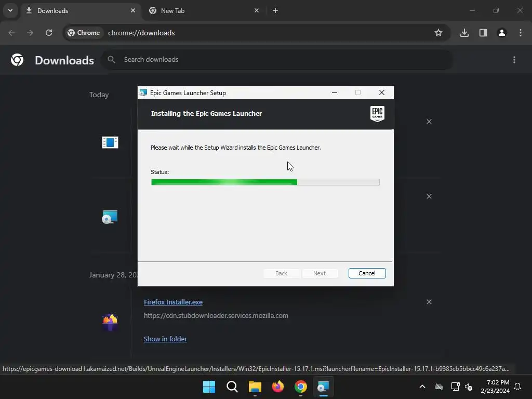Remove the second Today download entry
532x399 pixels.
[x=429, y=196]
